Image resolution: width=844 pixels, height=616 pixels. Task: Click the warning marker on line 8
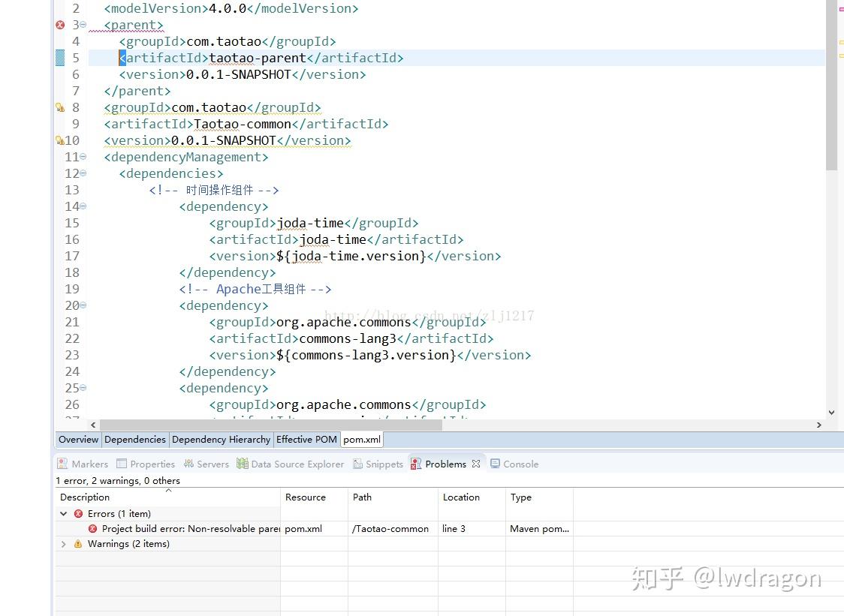tap(60, 107)
